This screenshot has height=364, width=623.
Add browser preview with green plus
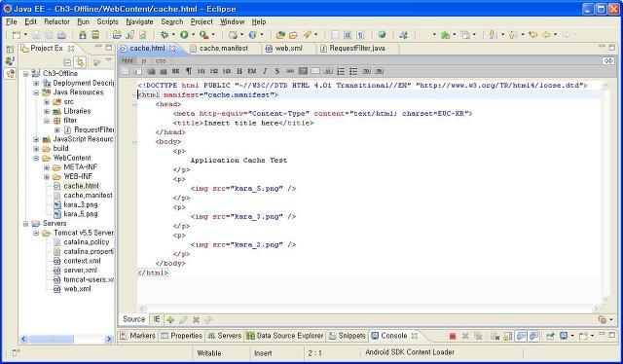[x=170, y=319]
